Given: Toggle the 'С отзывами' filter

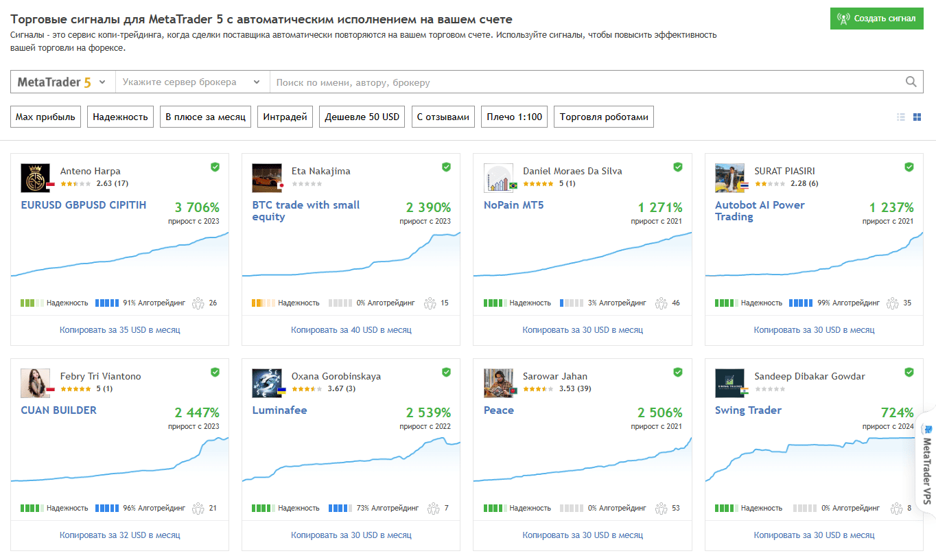Looking at the screenshot, I should point(443,117).
